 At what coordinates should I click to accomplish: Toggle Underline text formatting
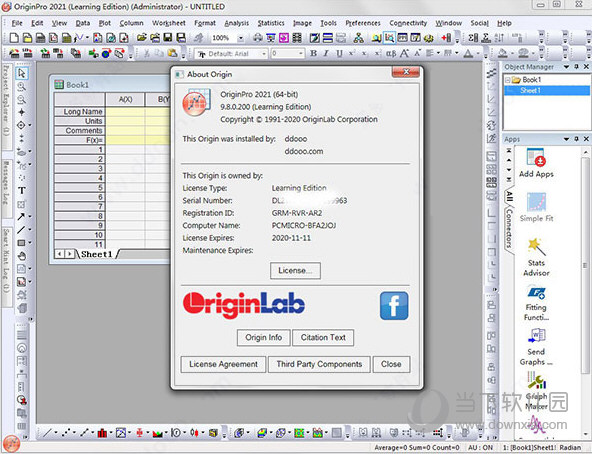pyautogui.click(x=339, y=54)
